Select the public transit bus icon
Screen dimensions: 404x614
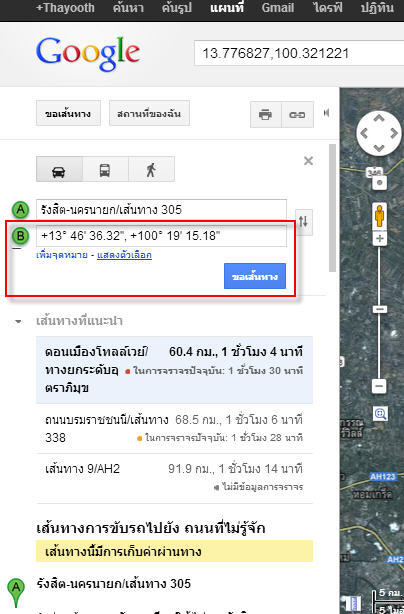click(x=105, y=170)
